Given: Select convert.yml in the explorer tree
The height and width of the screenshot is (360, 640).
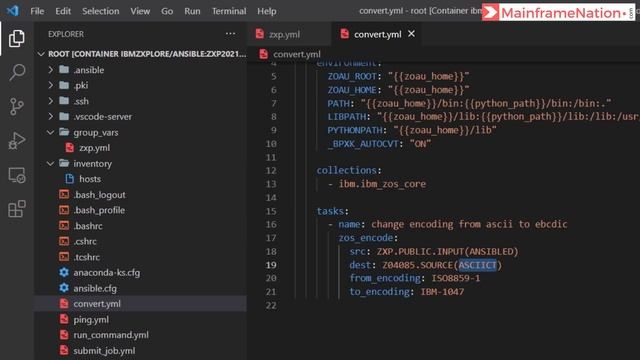Looking at the screenshot, I should tap(140, 304).
